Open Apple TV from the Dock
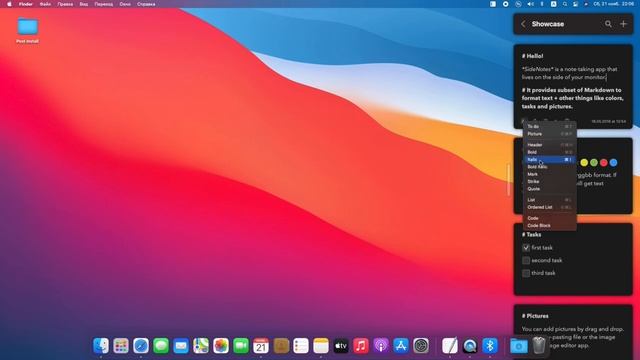The image size is (640, 360). (x=341, y=346)
